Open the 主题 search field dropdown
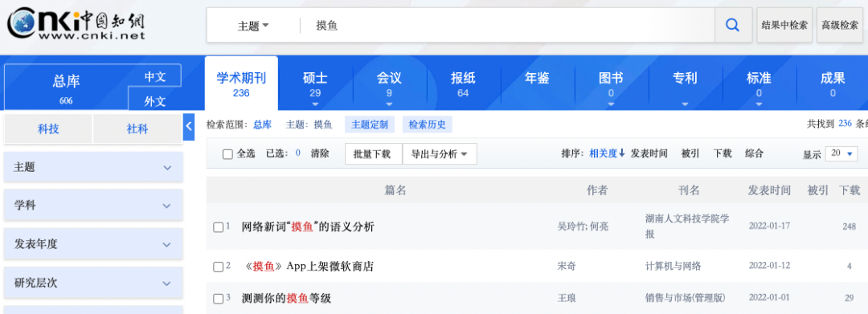Image resolution: width=868 pixels, height=314 pixels. click(x=253, y=26)
